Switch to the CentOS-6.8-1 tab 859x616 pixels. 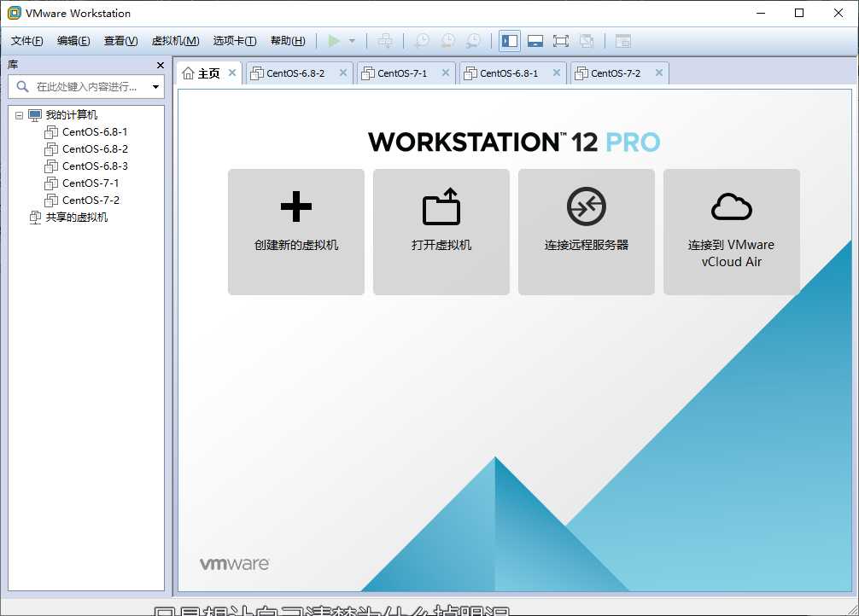pos(509,73)
